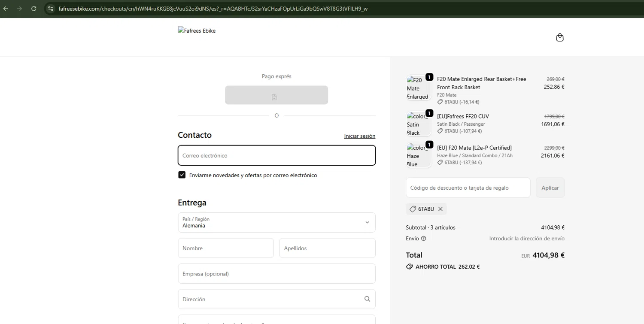Open the País / Región dropdown

[276, 222]
